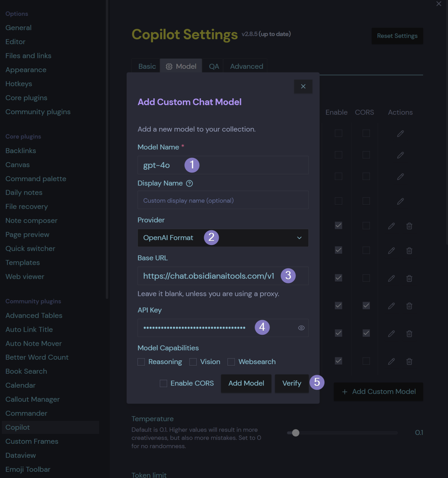Close the Add Custom Chat Model dialog
448x478 pixels.
pos(303,87)
